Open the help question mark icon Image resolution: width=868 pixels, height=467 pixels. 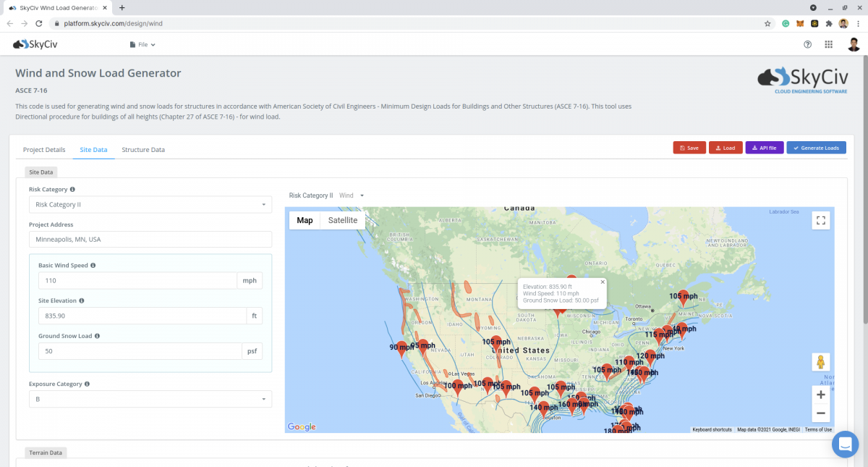[807, 44]
